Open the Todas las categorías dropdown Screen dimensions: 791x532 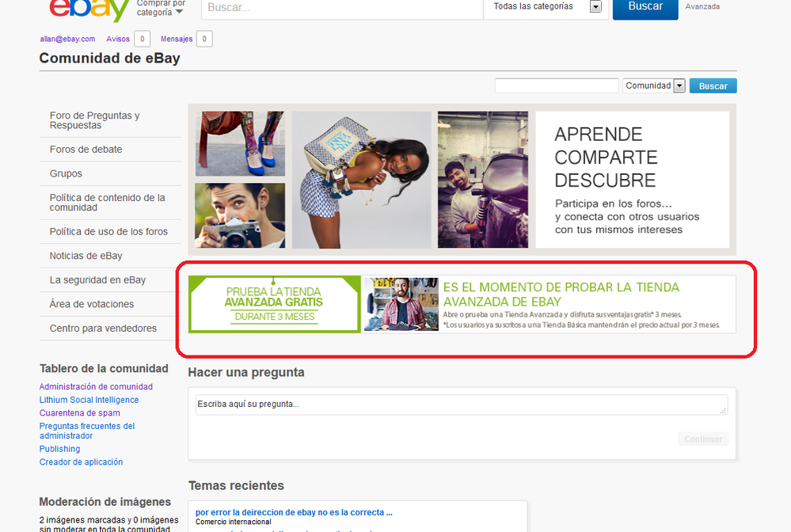(x=546, y=8)
